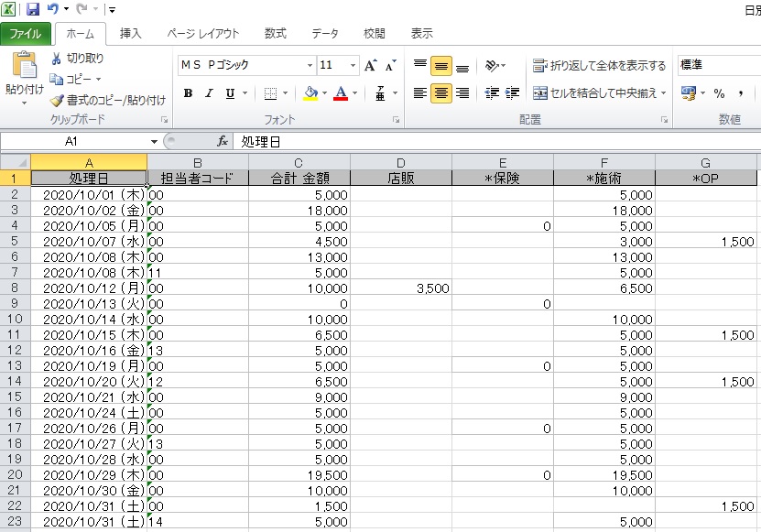Image resolution: width=761 pixels, height=532 pixels.
Task: Switch to the ホーム tab
Action: tap(80, 34)
